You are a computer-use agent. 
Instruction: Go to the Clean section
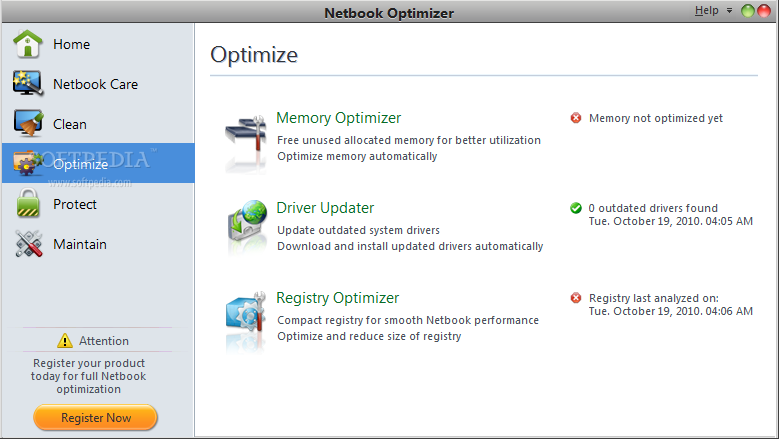pos(70,124)
